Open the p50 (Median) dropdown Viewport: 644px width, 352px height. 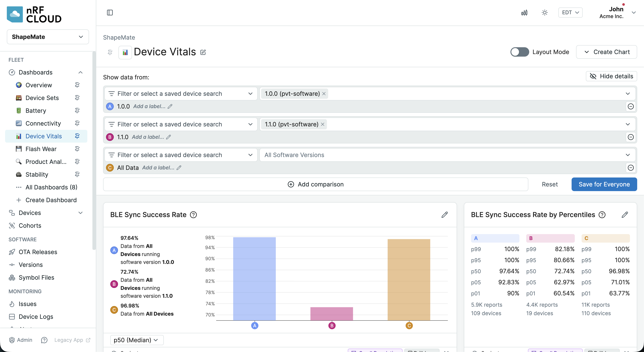click(x=137, y=340)
